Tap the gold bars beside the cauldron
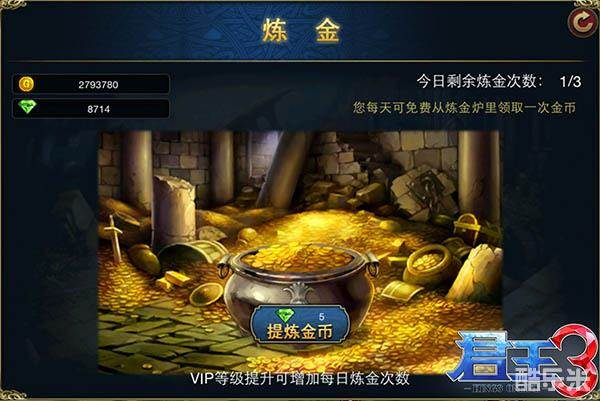Image resolution: width=600 pixels, height=401 pixels. (x=173, y=280)
